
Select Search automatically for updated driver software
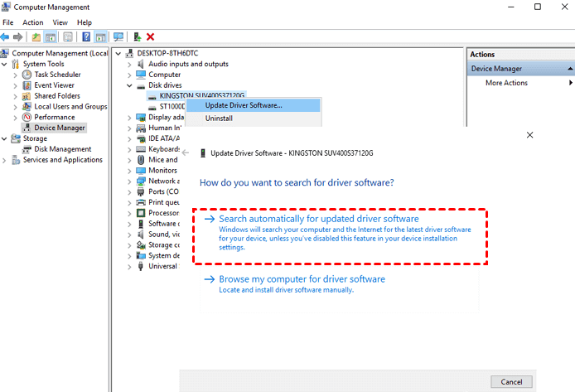click(340, 236)
